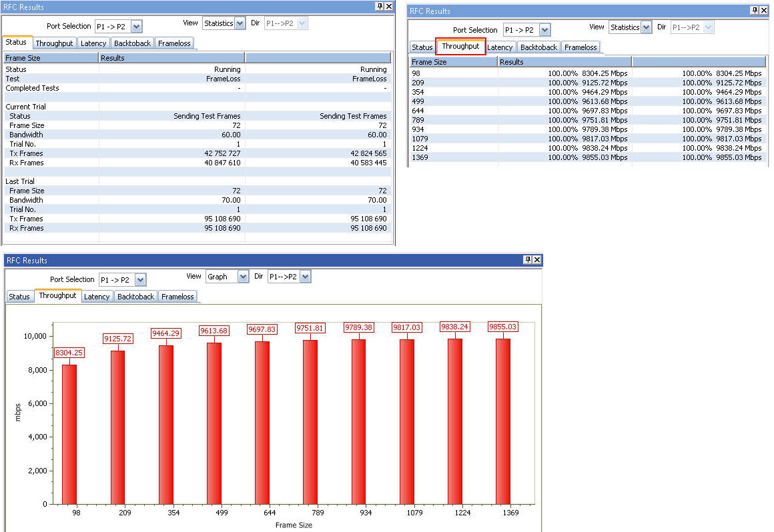
Task: Open disabled Dir dropdown in top-left panel
Action: click(302, 23)
